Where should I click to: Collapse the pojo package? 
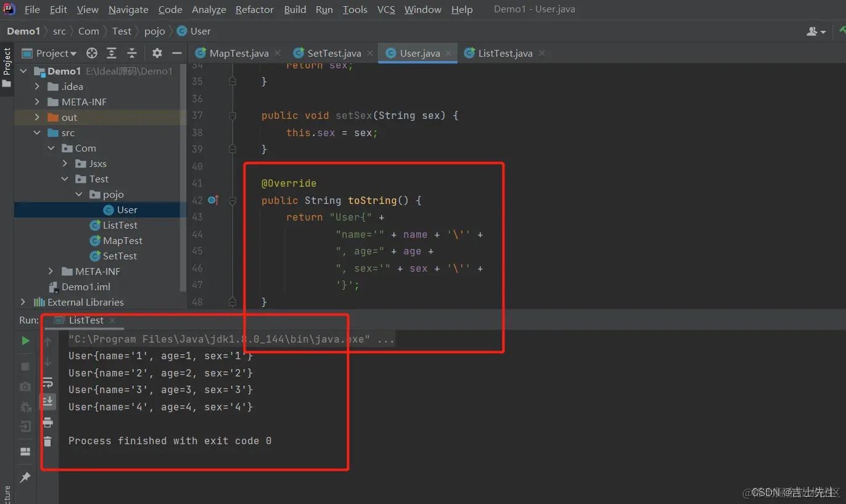click(x=78, y=194)
